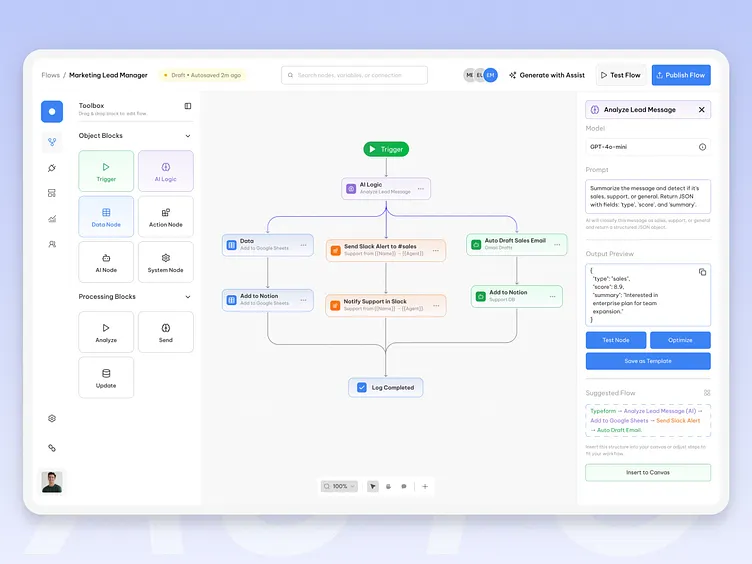Select the pointer cursor tool in bottom toolbar
This screenshot has width=752, height=564.
click(373, 486)
